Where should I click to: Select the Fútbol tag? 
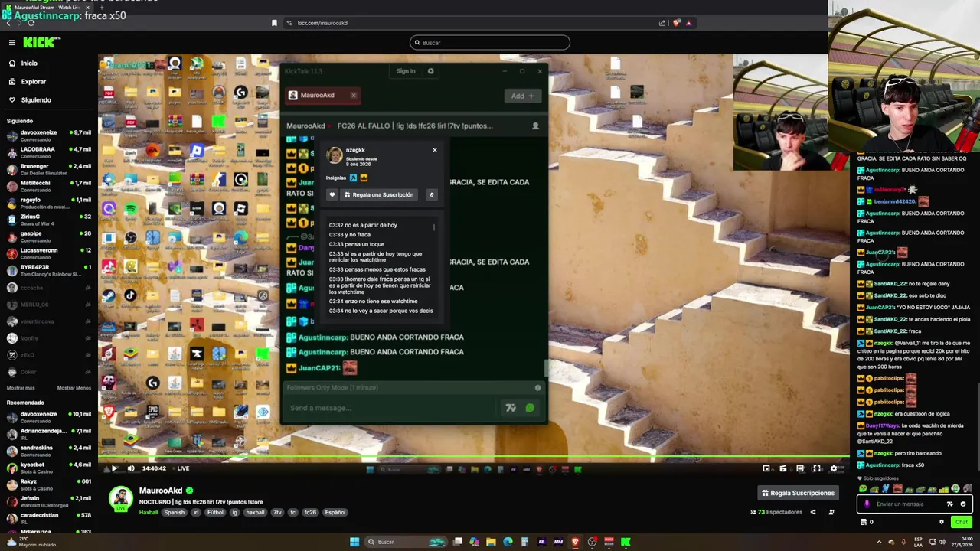pyautogui.click(x=215, y=513)
